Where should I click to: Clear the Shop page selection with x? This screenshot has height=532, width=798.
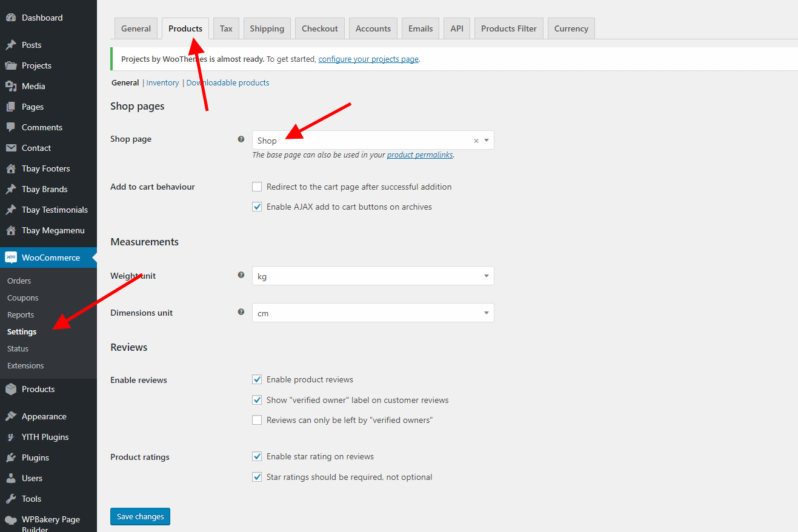click(476, 141)
